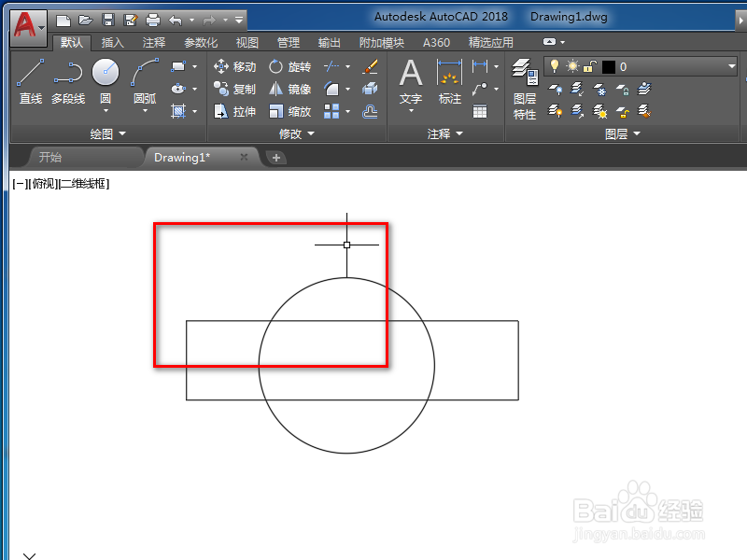Start the Copy (复制) command
Image resolution: width=747 pixels, height=560 pixels.
[x=235, y=89]
